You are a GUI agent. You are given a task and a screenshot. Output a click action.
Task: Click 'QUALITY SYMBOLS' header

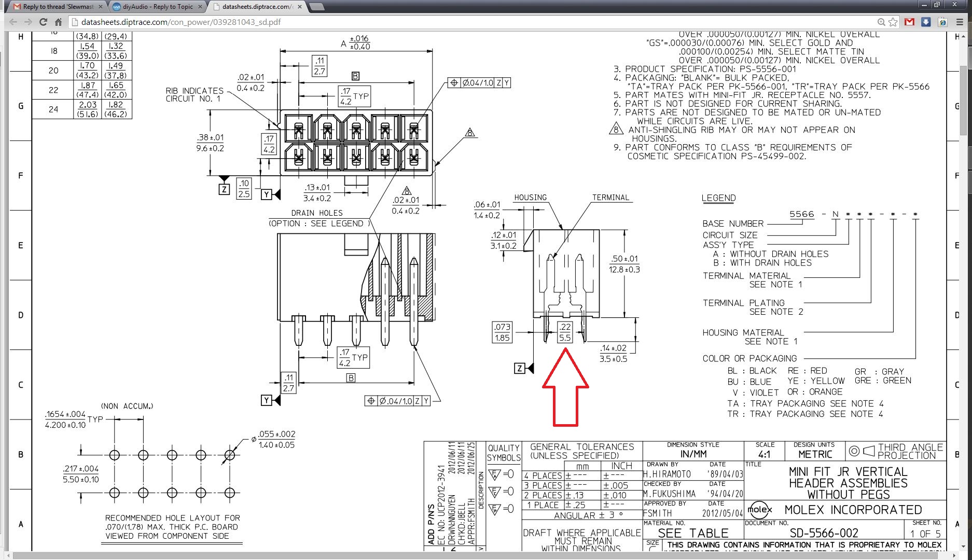(503, 453)
